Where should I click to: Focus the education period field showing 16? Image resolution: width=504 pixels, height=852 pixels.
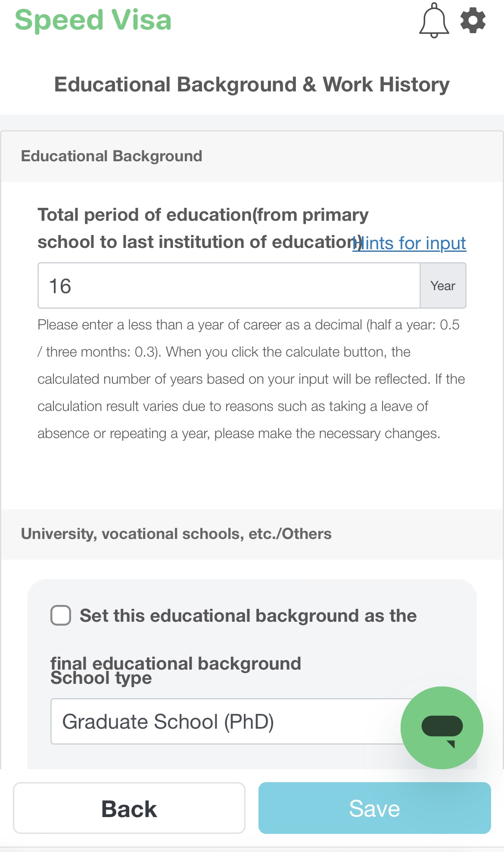229,285
